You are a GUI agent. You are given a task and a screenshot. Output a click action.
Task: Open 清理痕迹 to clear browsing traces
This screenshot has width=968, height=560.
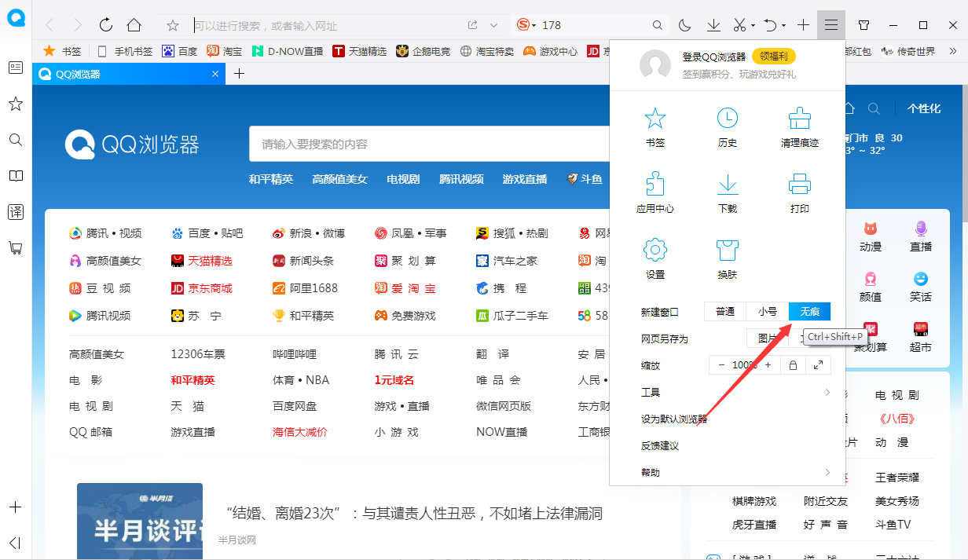[x=799, y=127]
